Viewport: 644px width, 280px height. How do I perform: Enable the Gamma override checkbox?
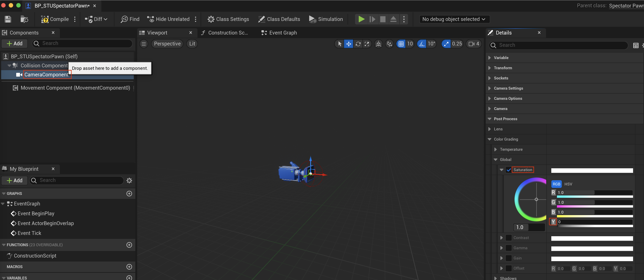509,248
